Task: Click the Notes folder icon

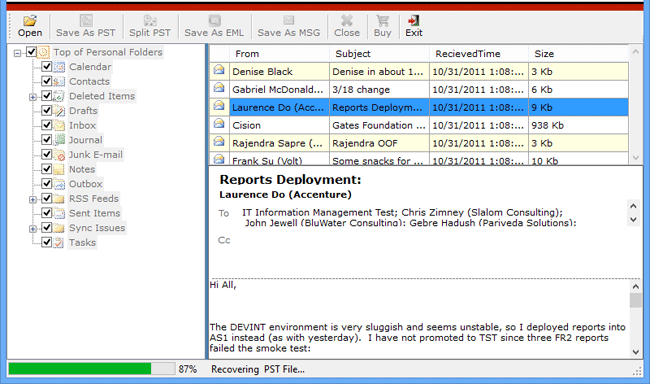Action: (x=59, y=169)
